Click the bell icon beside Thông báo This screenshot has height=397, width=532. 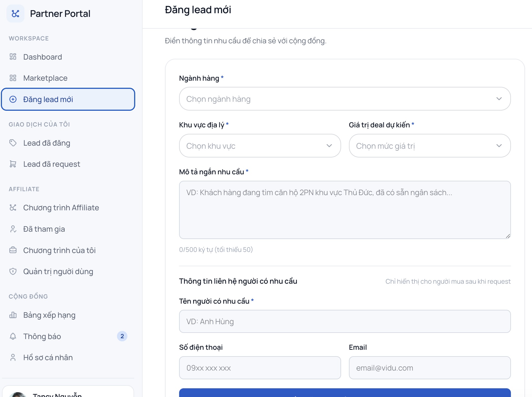click(13, 336)
